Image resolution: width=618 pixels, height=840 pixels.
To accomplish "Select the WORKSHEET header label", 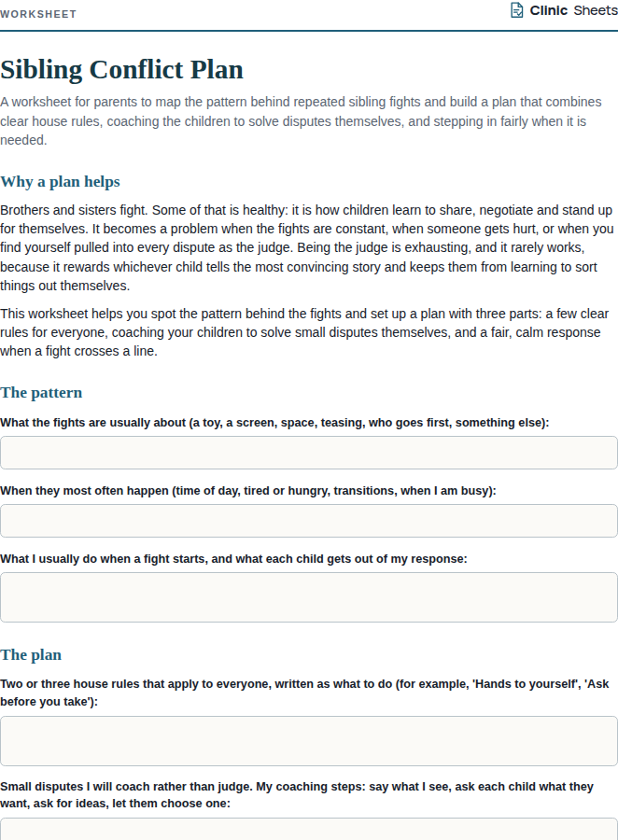I will coord(38,14).
